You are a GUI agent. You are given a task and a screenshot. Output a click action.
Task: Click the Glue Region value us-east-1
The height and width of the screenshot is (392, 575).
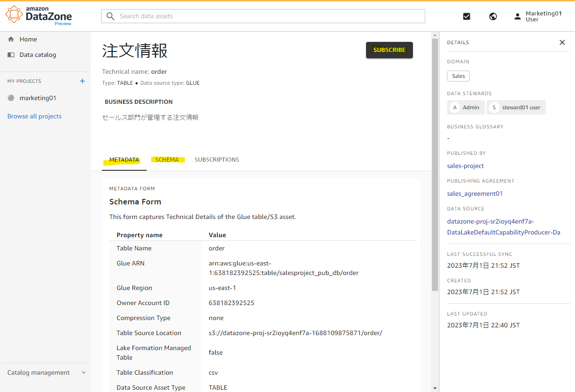pos(222,288)
